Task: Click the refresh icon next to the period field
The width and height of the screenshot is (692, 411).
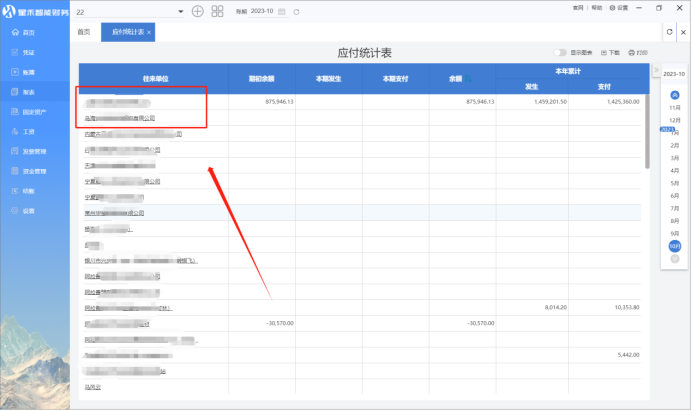Action: tap(296, 12)
